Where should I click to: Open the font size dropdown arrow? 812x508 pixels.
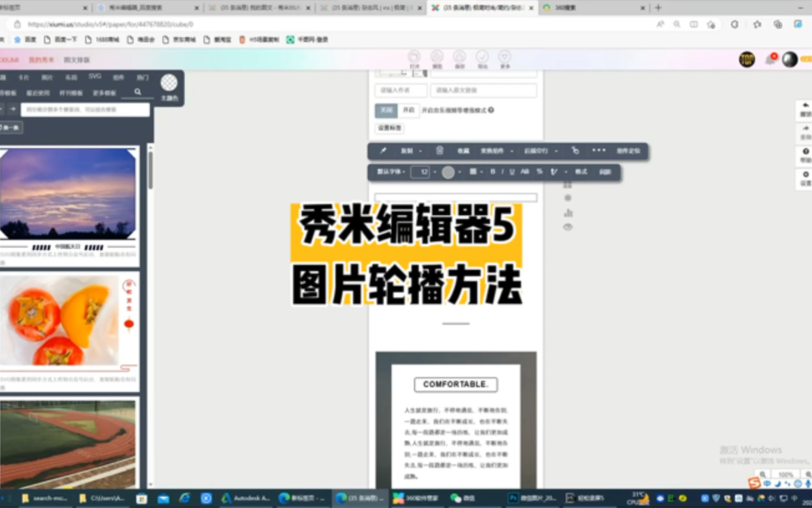(435, 172)
